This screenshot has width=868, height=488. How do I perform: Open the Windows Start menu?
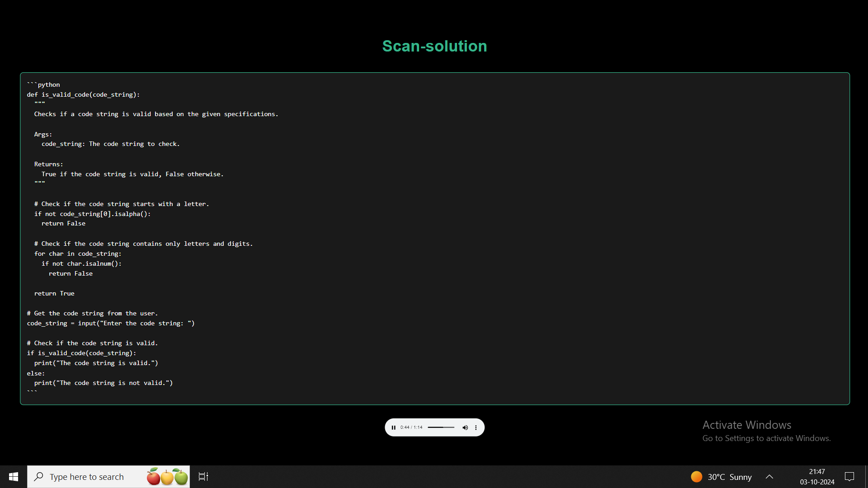[x=14, y=477]
